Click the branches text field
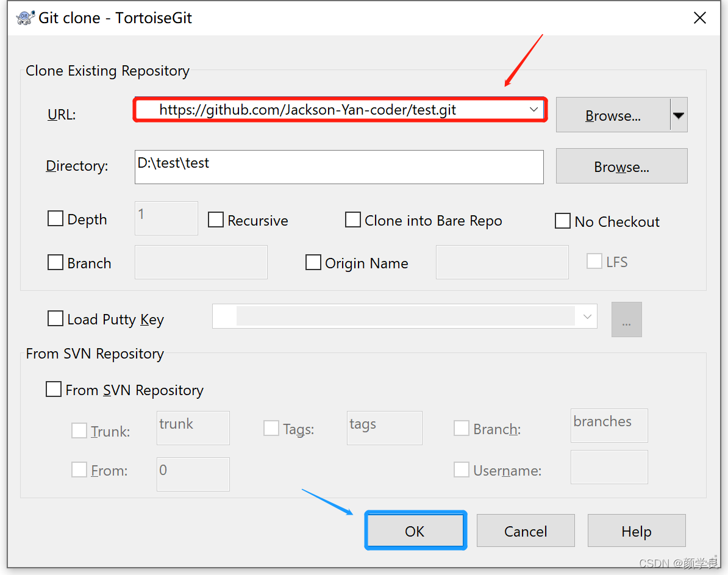 click(609, 426)
